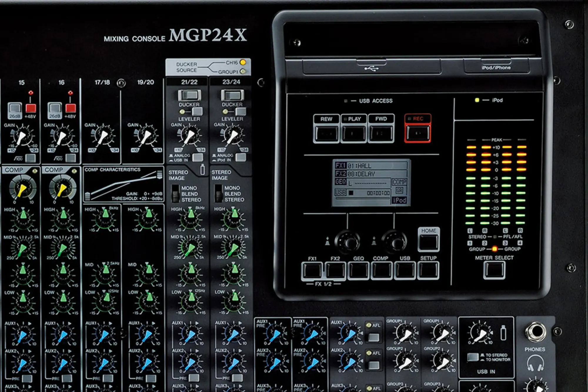Toggle +48V phantom power on channel 16
588x392 pixels.
point(71,108)
